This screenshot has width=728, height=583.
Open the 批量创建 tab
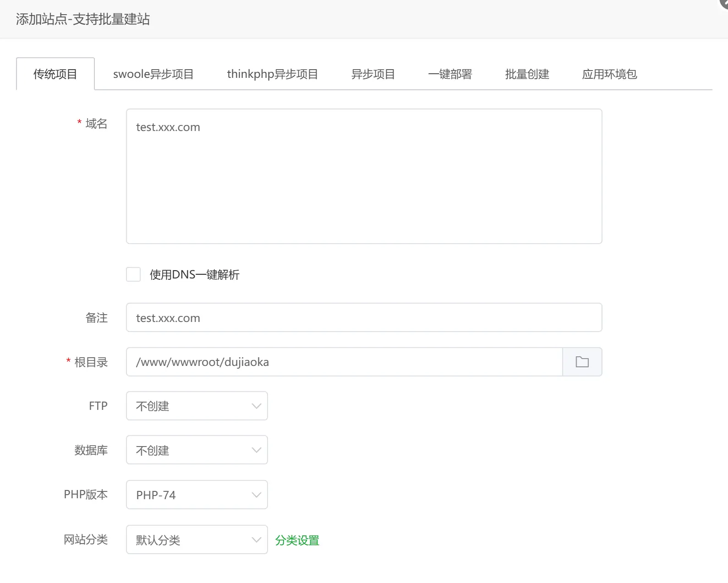pos(527,74)
